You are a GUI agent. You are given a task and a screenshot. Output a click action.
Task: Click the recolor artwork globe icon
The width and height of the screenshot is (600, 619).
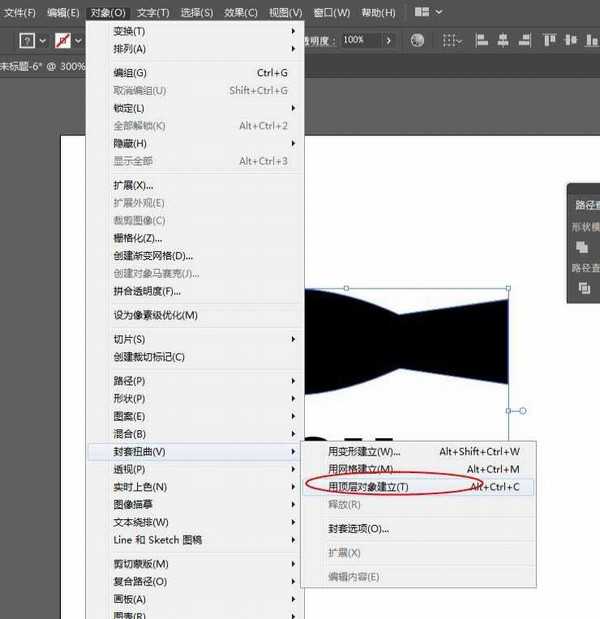(417, 40)
